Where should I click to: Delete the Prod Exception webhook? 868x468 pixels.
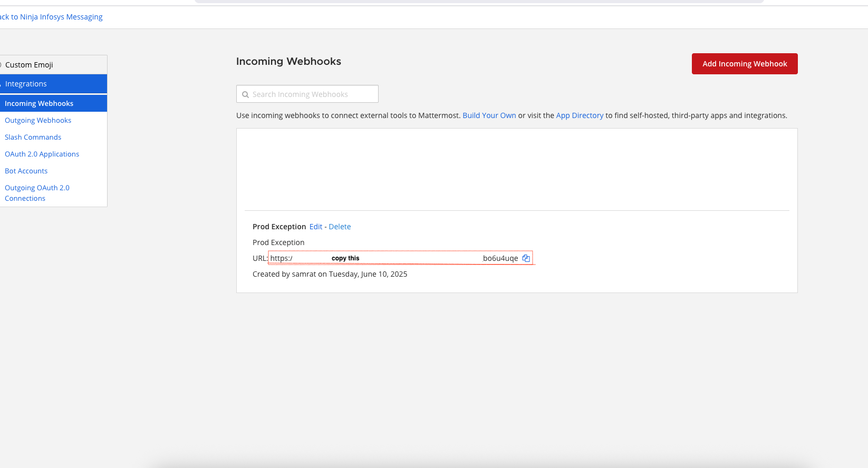pos(340,227)
